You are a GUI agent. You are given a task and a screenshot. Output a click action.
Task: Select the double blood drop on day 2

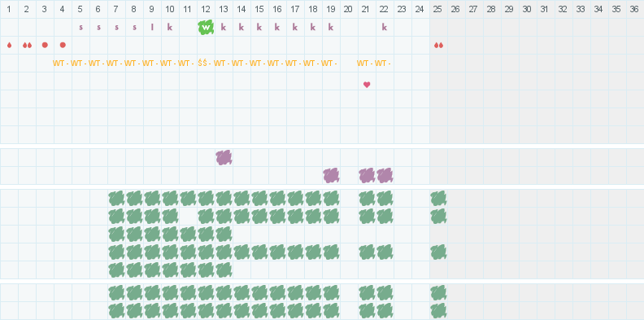pyautogui.click(x=27, y=46)
